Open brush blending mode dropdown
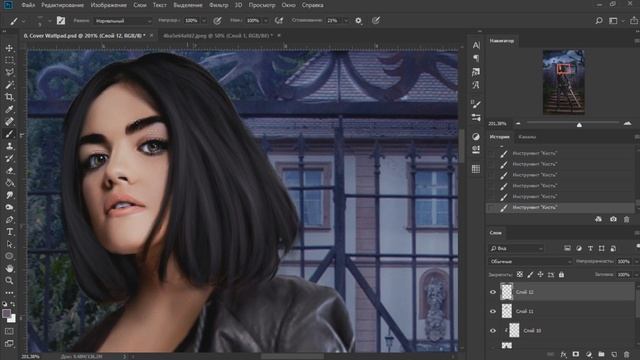640x360 pixels. pyautogui.click(x=123, y=20)
